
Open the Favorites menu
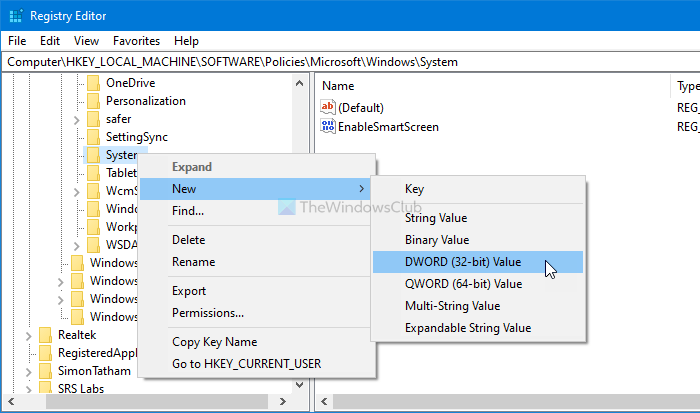click(136, 41)
